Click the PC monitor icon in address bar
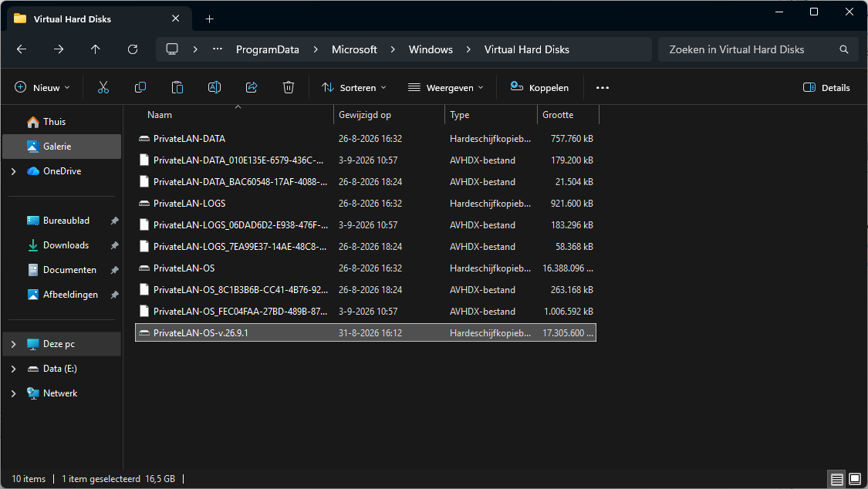 click(x=172, y=49)
